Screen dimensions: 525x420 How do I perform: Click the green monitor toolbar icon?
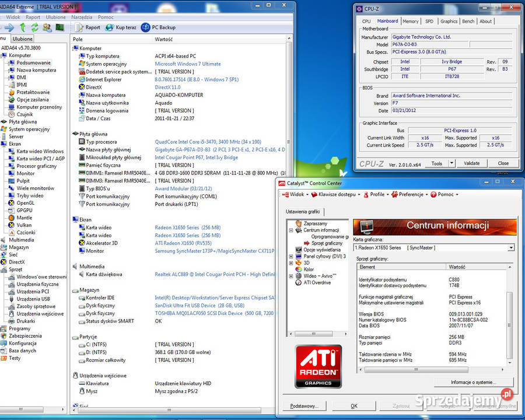coord(60,27)
